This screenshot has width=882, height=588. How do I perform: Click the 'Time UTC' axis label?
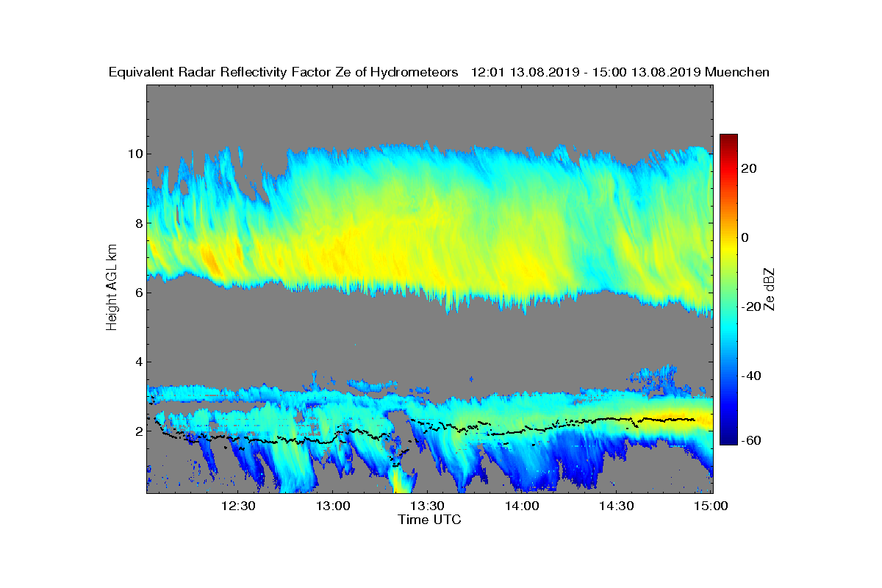coord(430,520)
